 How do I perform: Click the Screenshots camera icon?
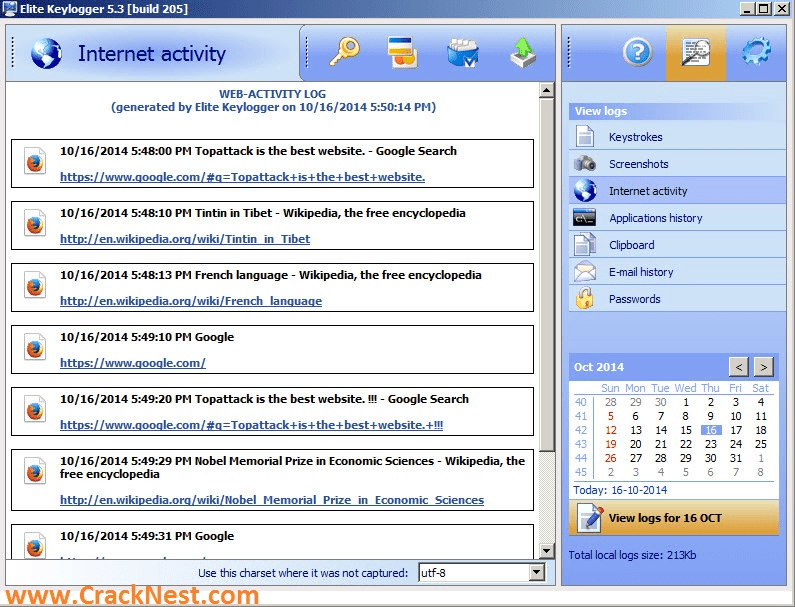tap(585, 163)
